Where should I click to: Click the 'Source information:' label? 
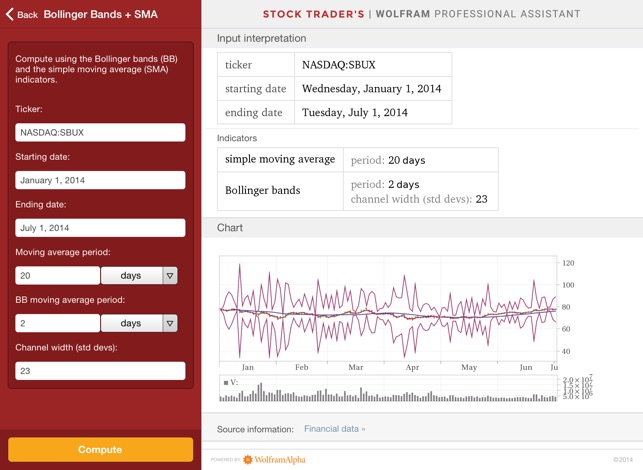255,429
